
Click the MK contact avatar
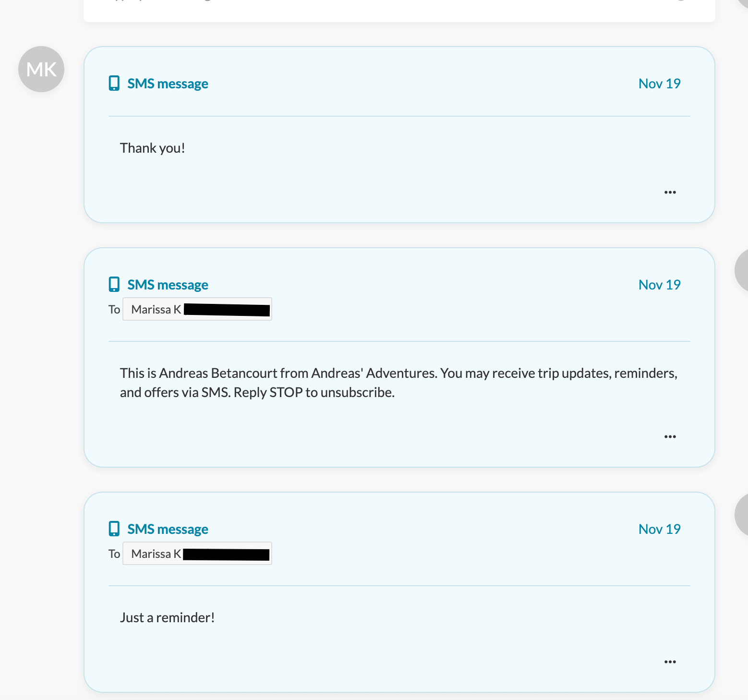(x=41, y=69)
